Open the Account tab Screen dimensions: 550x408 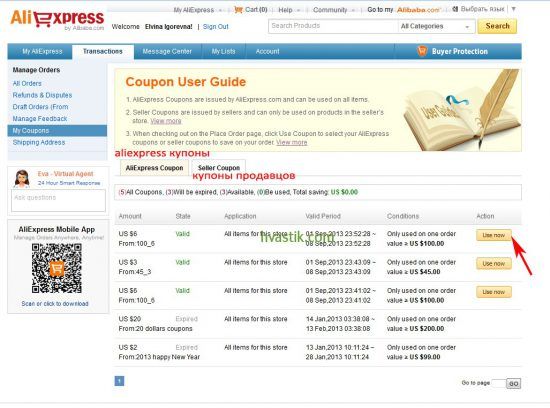pos(268,52)
